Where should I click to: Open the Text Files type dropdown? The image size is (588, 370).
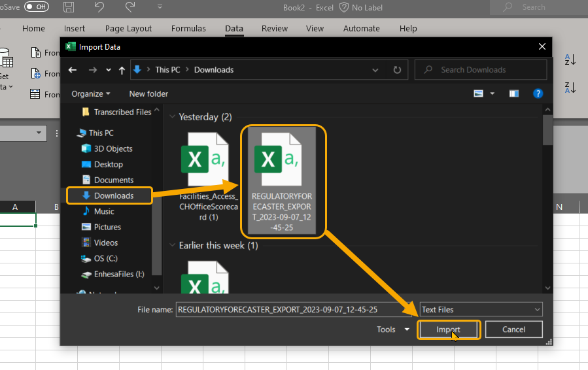481,310
